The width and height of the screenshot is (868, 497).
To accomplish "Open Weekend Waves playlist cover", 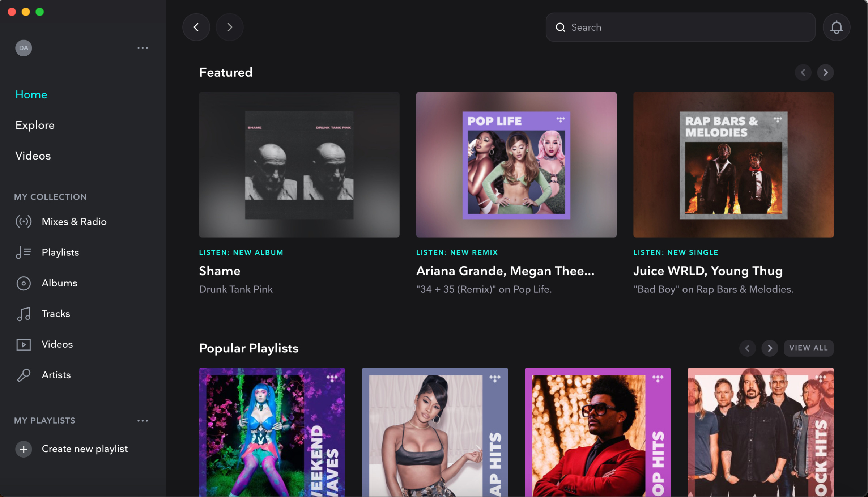I will [x=272, y=432].
